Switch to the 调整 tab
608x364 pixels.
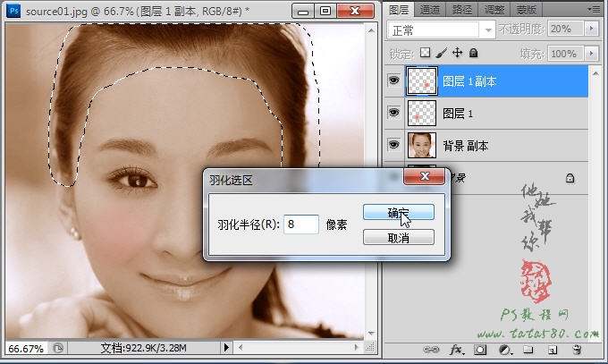click(494, 10)
